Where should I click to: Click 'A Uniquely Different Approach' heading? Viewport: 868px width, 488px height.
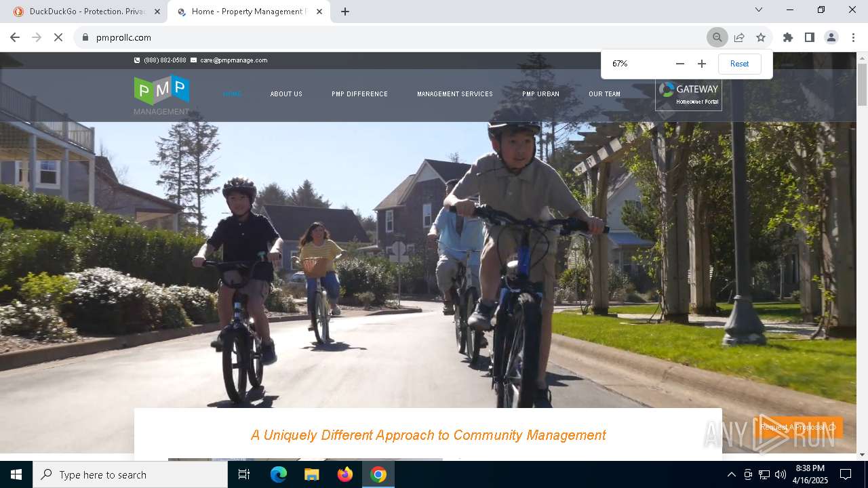click(x=429, y=435)
